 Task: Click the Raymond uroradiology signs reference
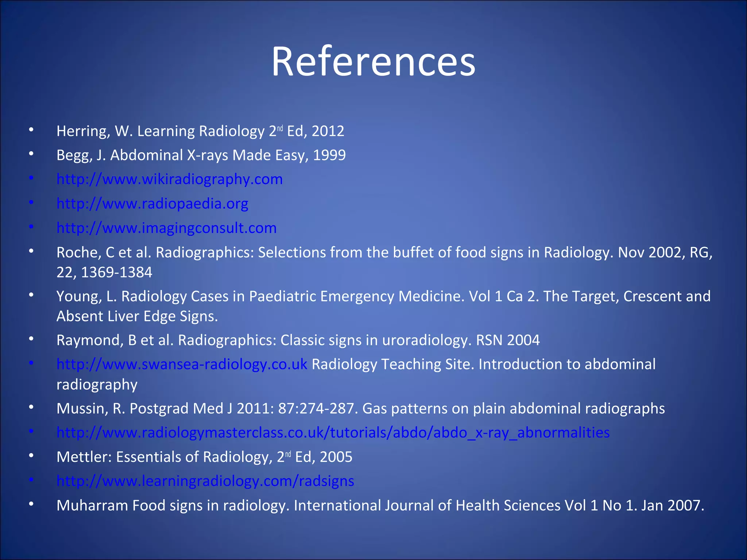coord(298,340)
